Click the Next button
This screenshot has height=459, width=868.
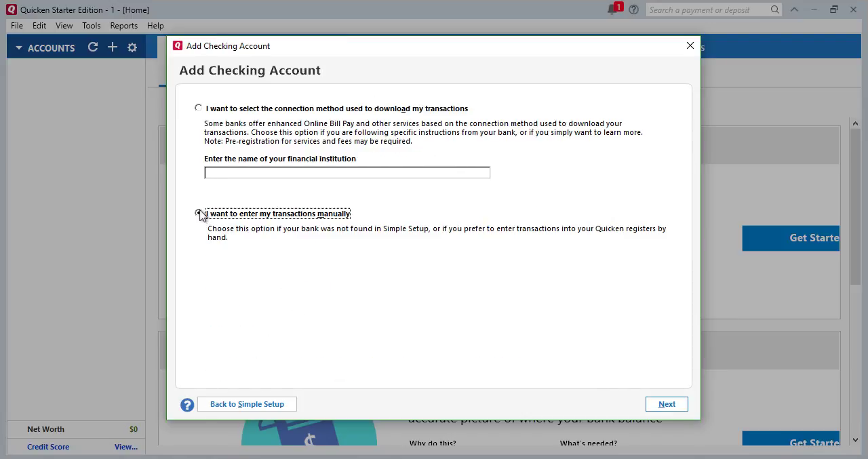pyautogui.click(x=667, y=404)
